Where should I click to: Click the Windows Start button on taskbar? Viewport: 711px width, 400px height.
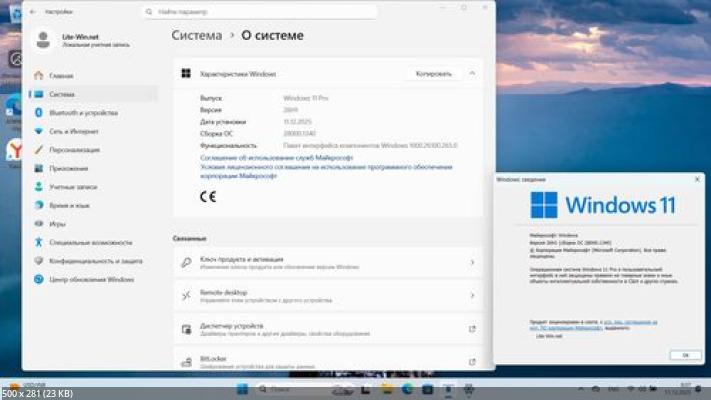click(x=242, y=388)
